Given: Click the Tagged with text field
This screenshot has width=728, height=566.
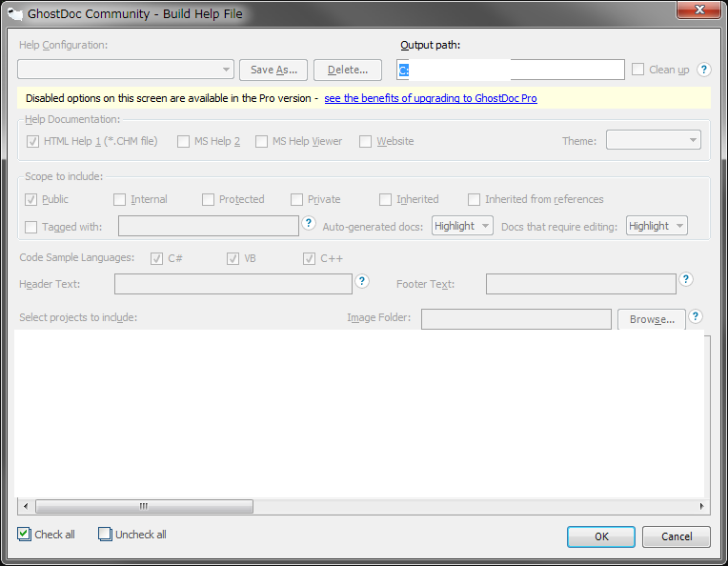Looking at the screenshot, I should click(209, 226).
